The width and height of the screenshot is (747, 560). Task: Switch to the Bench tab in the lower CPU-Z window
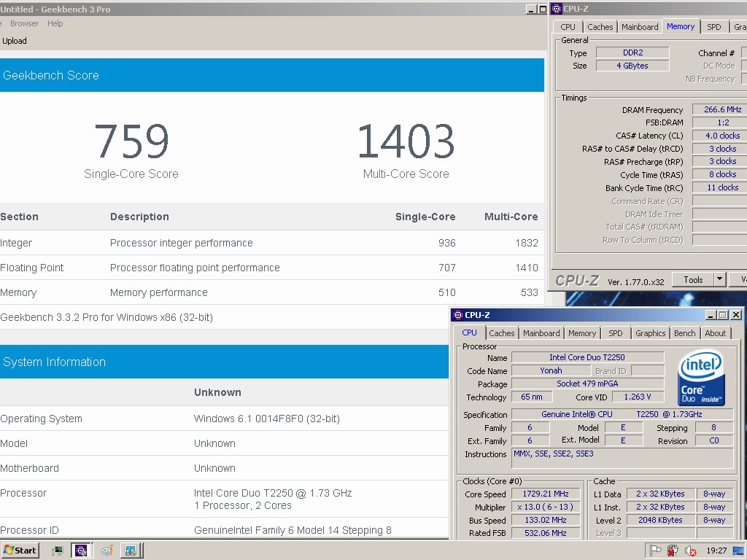tap(684, 333)
